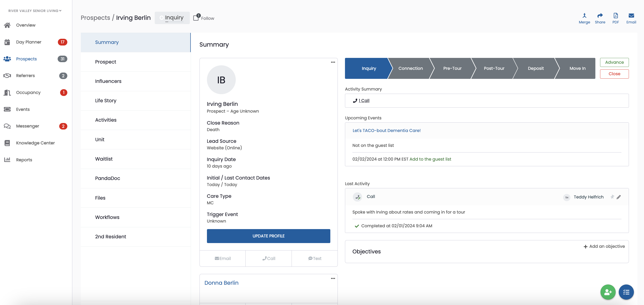Screen dimensions: 644x305
Task: Click the UPDATE PROFILE button
Action: [x=268, y=236]
